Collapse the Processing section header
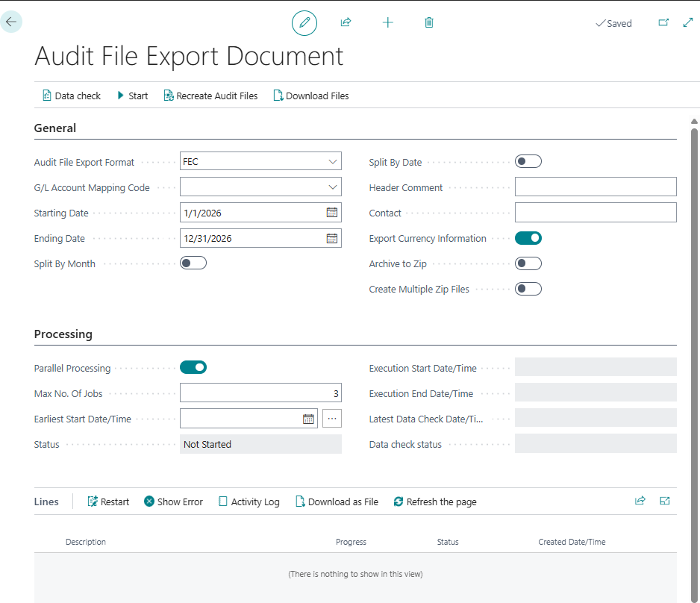Screen dimensions: 700x603 pos(63,334)
